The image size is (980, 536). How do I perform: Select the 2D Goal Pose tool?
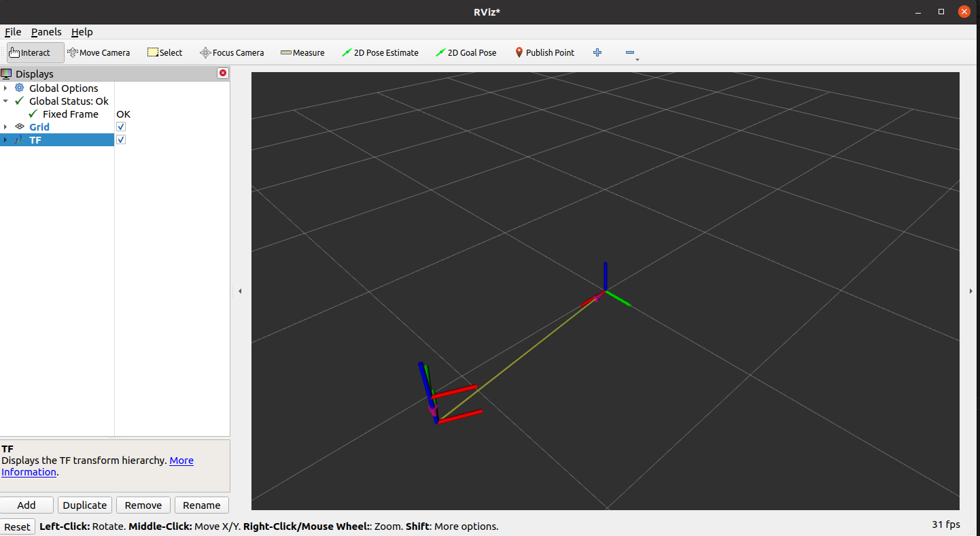[x=466, y=52]
